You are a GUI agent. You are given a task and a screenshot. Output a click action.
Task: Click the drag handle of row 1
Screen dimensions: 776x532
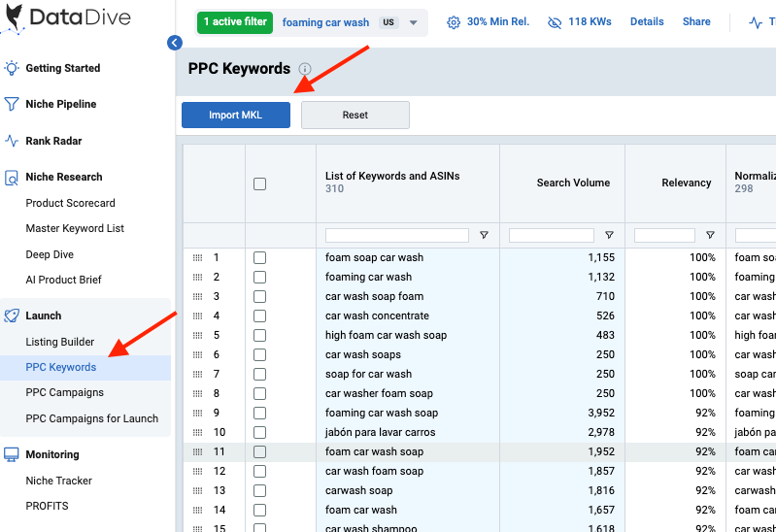click(x=197, y=258)
